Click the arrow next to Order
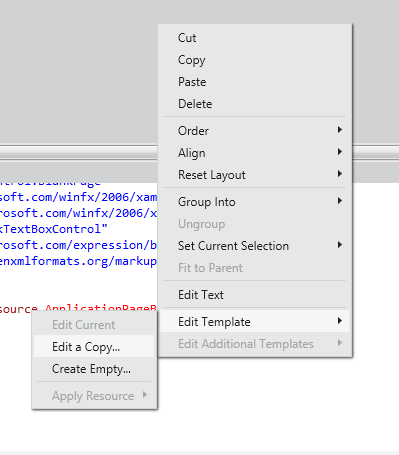Image resolution: width=399 pixels, height=455 pixels. tap(340, 130)
